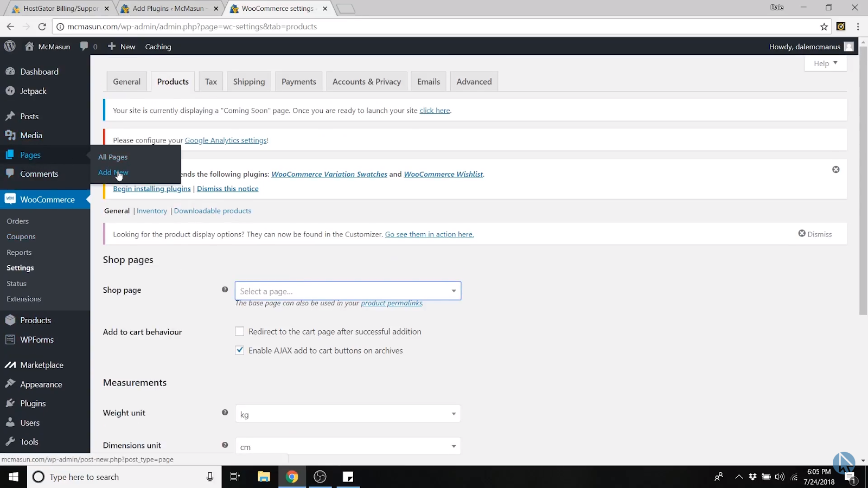Screen dimensions: 868x488
Task: Click Dismiss this notice link
Action: (x=228, y=189)
